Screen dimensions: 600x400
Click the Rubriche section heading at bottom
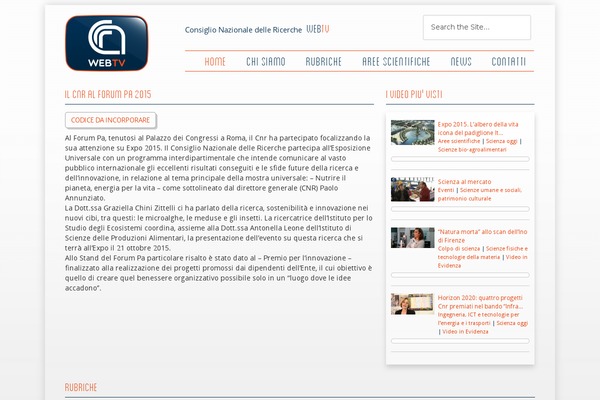[x=81, y=387]
